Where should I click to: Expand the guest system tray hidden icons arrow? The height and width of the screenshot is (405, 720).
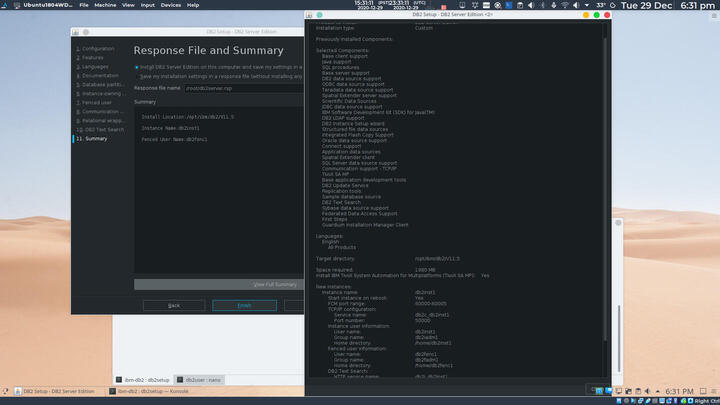(658, 391)
